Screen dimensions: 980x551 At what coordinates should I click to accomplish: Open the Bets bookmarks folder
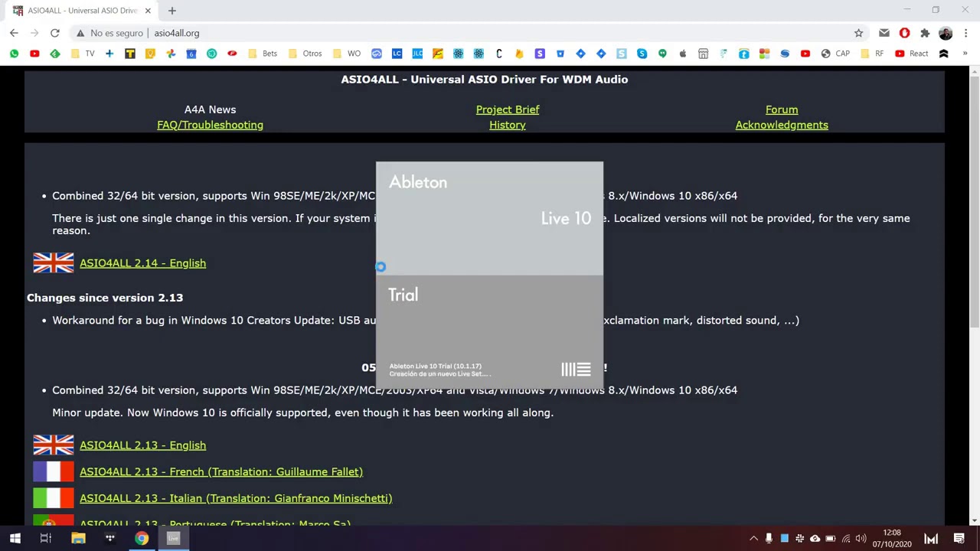tap(262, 54)
